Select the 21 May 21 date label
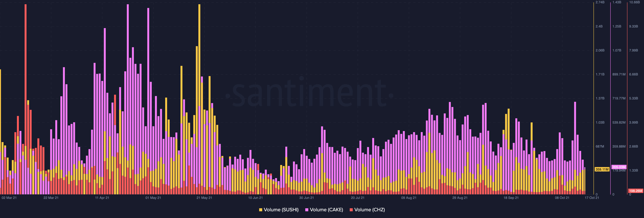The image size is (644, 218). point(204,198)
